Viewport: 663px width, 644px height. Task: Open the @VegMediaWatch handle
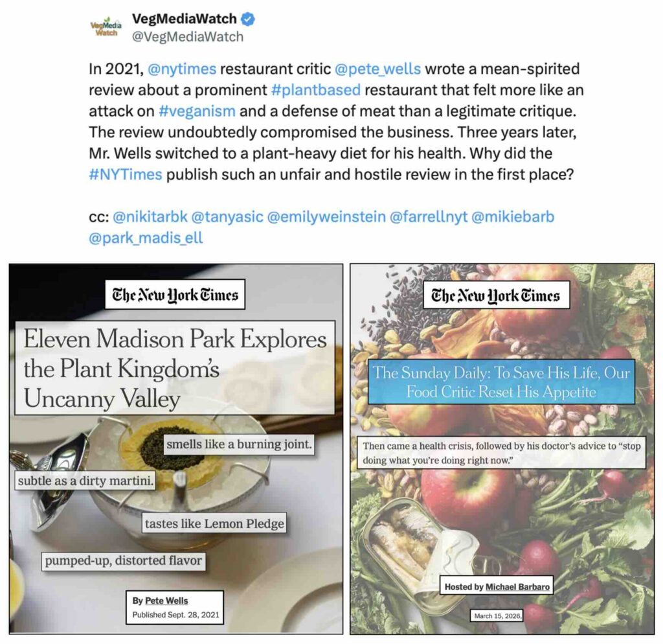point(188,37)
